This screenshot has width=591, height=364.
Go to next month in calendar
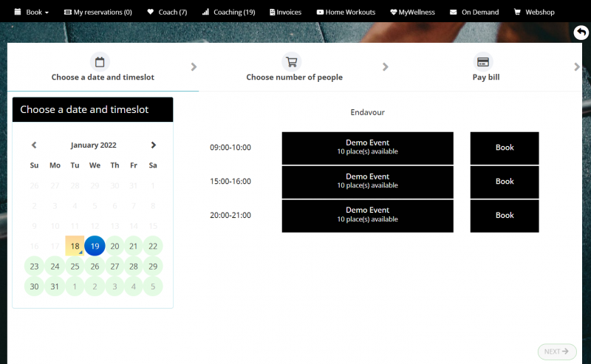tap(153, 145)
